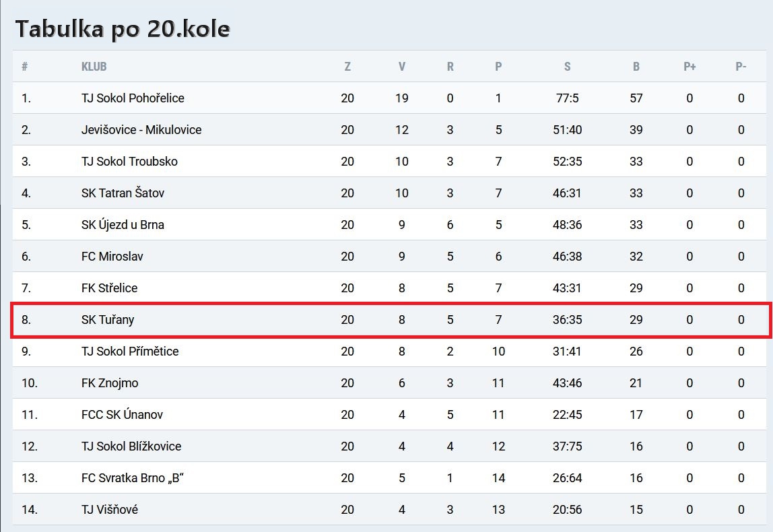773x532 pixels.
Task: Open SK Újezd u Brna entry
Action: (123, 224)
